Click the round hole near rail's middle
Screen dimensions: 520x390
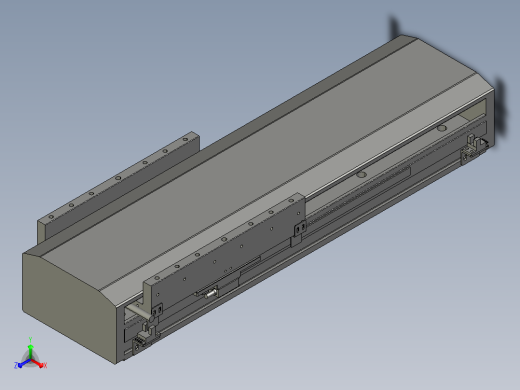coord(361,174)
